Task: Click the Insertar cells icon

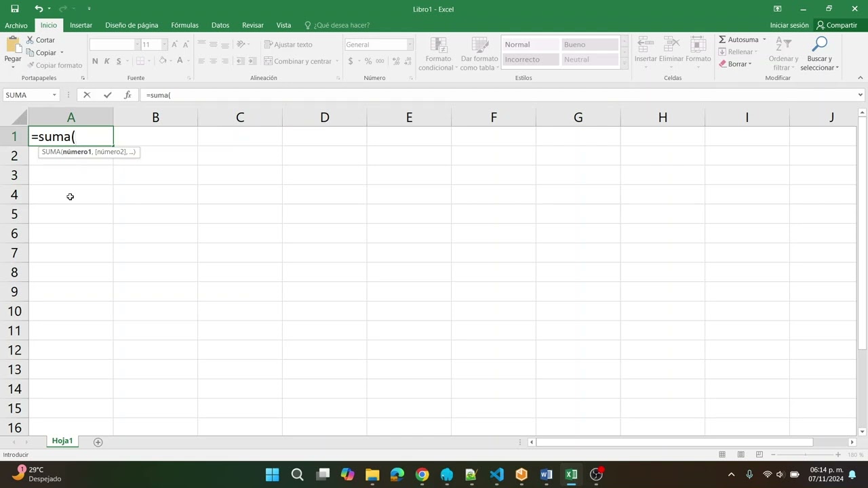Action: pyautogui.click(x=646, y=45)
